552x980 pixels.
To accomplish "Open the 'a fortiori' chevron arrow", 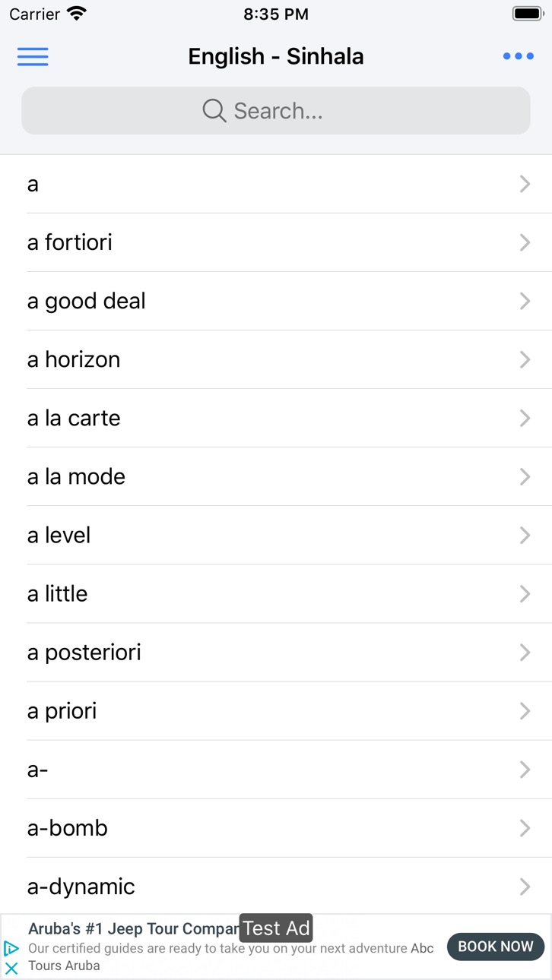I will 525,242.
